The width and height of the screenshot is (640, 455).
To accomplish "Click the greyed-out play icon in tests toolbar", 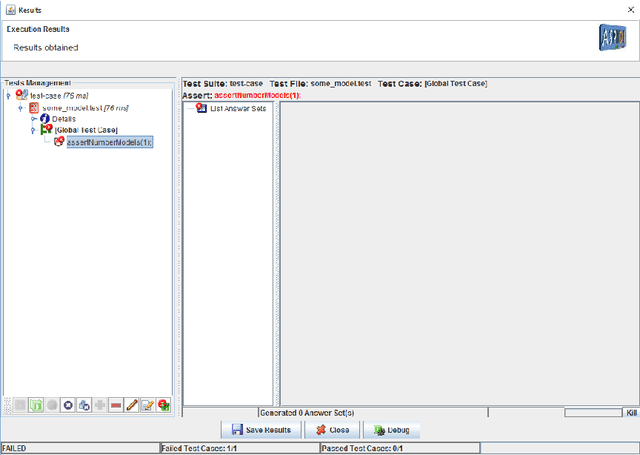I will pyautogui.click(x=20, y=405).
